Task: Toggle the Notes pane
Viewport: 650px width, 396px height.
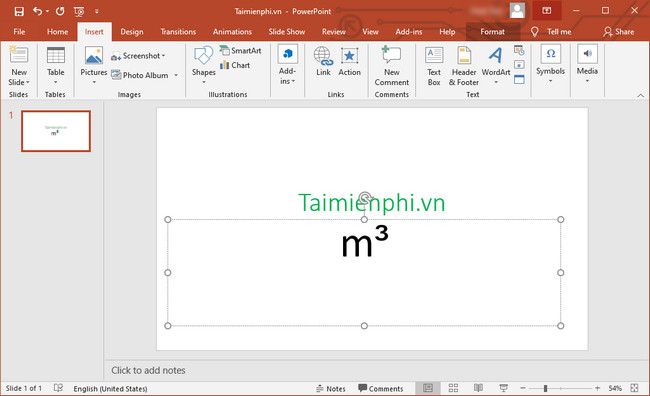Action: [x=330, y=389]
